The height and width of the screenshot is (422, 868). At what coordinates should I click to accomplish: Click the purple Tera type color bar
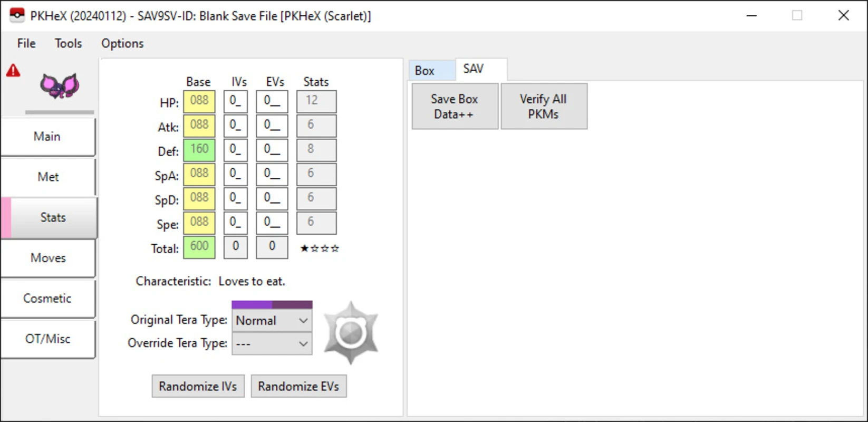(x=272, y=304)
